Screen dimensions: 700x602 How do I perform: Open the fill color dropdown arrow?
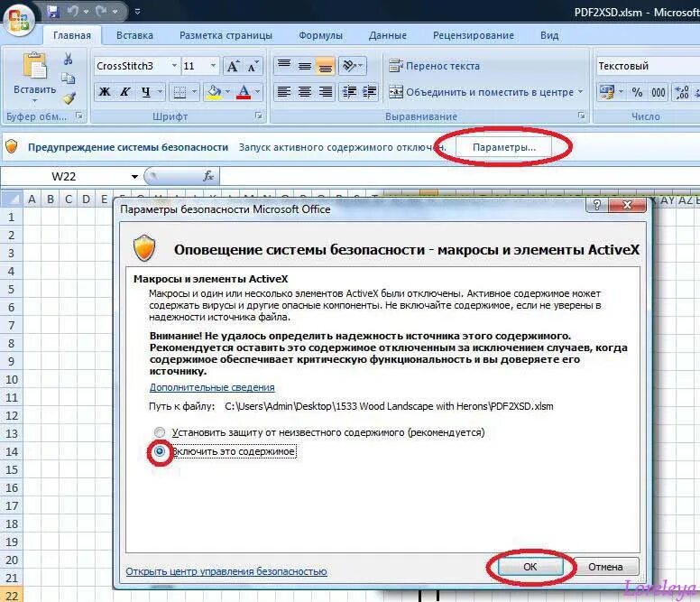[227, 92]
